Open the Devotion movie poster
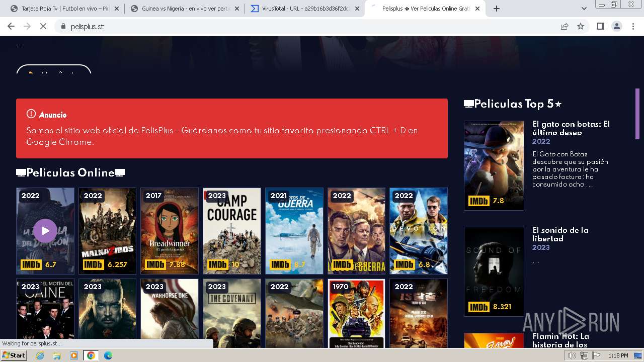The image size is (644, 362). (419, 231)
